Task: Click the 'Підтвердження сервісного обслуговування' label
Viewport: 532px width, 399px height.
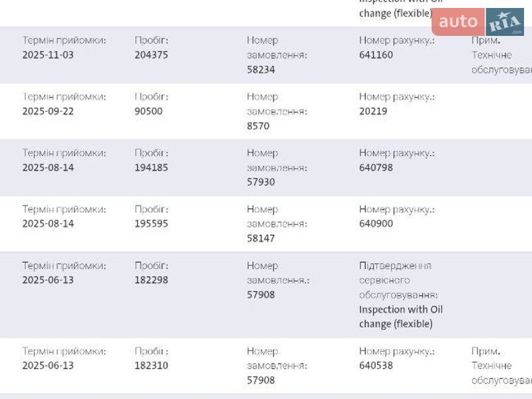Action: click(x=398, y=280)
